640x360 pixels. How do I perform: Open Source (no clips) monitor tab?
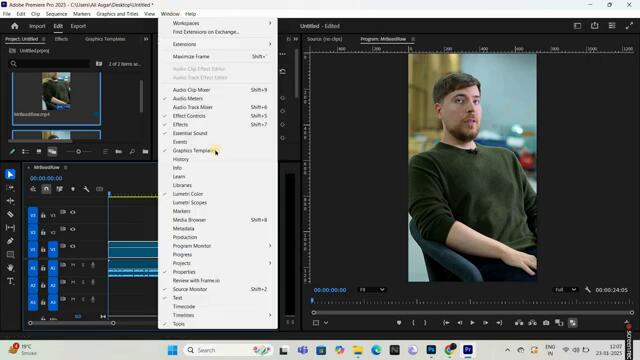pyautogui.click(x=324, y=39)
